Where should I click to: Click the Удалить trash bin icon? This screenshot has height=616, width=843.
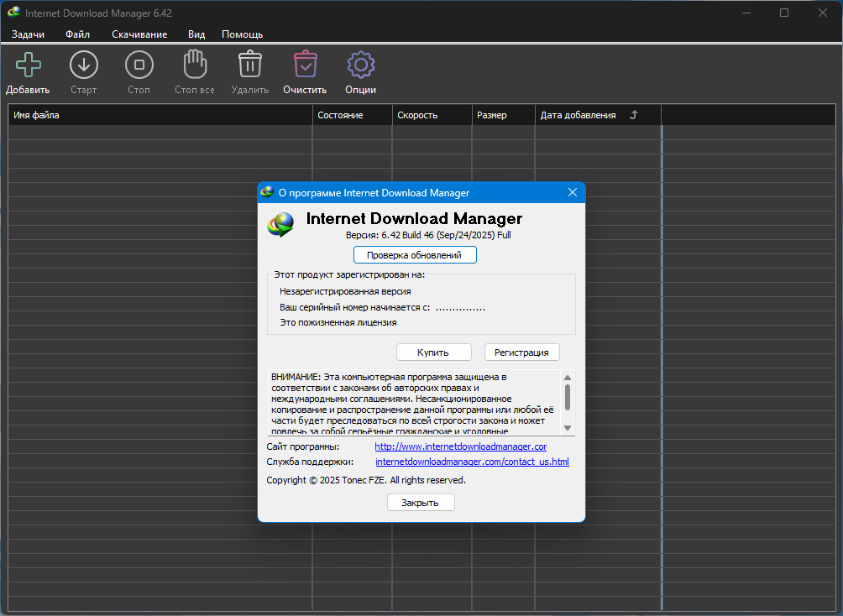(249, 65)
